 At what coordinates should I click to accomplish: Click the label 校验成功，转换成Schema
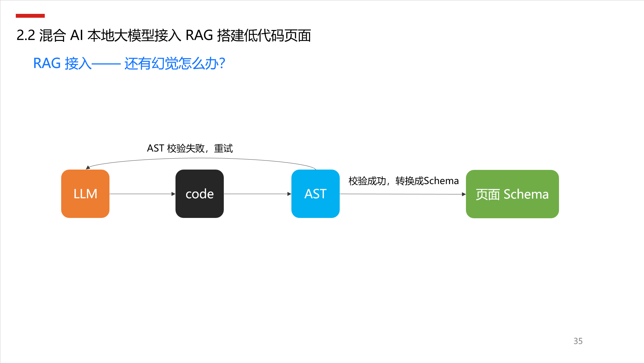tap(403, 181)
